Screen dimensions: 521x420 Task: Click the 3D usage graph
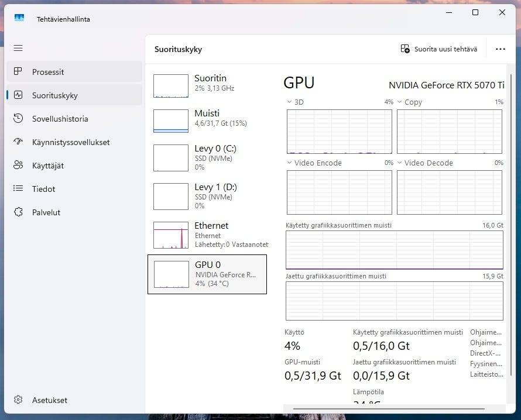coord(340,132)
